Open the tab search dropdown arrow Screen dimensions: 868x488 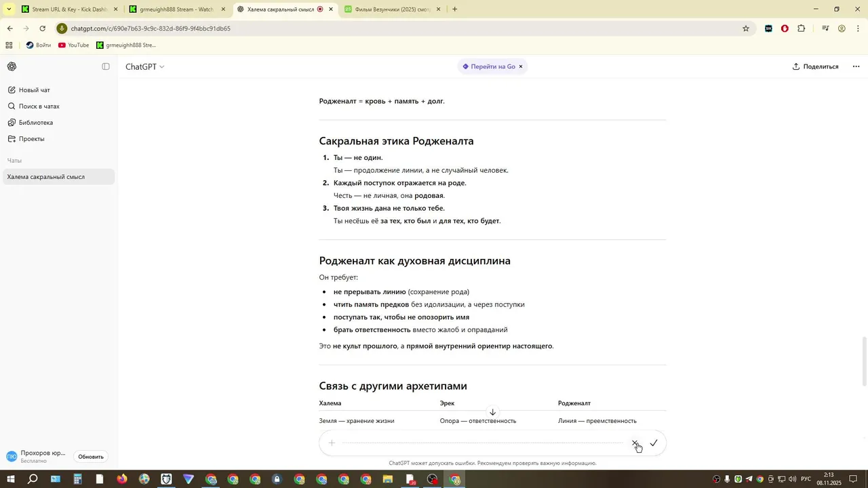[9, 9]
